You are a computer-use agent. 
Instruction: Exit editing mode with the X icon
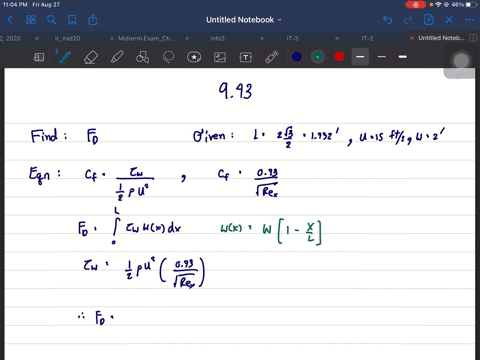coord(449,20)
